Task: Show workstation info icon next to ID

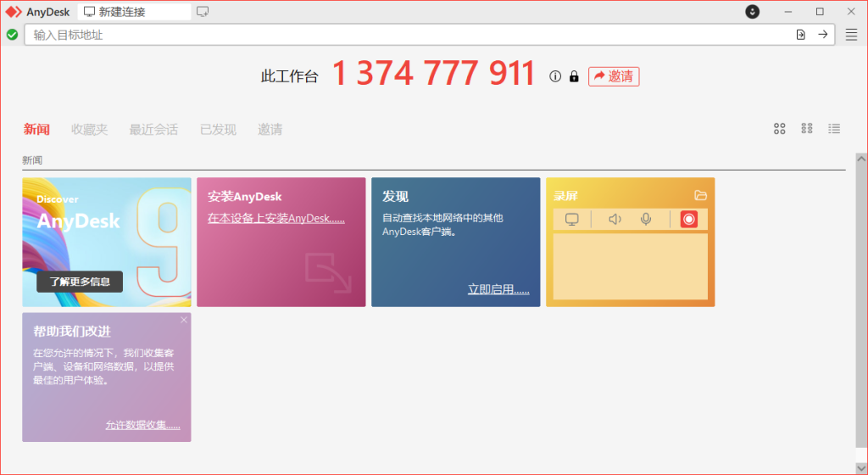Action: [x=555, y=76]
